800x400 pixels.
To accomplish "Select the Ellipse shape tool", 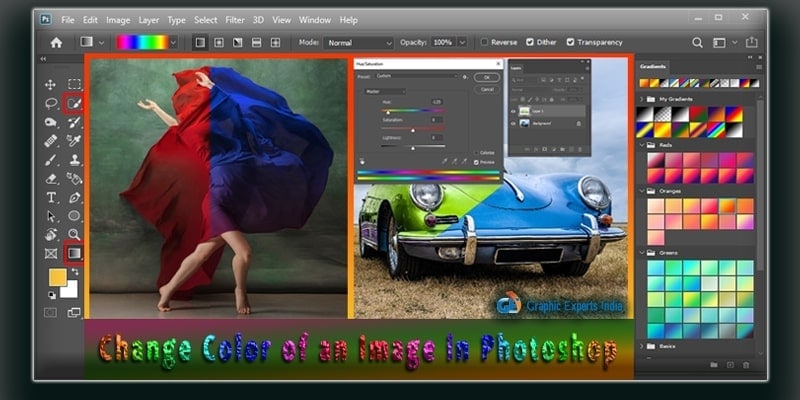I will tap(74, 216).
